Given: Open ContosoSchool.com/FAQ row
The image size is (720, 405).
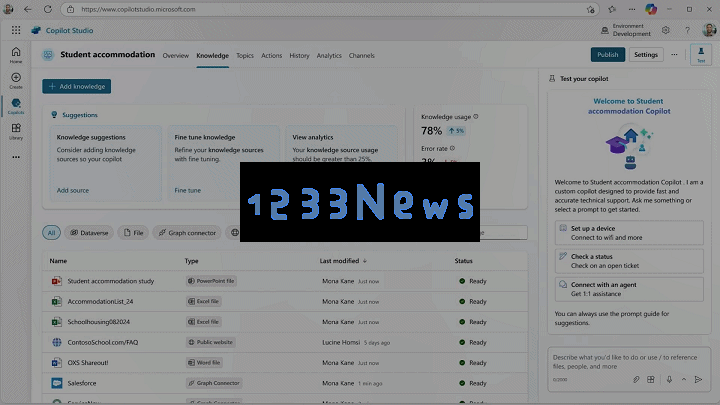Looking at the screenshot, I should [285, 342].
